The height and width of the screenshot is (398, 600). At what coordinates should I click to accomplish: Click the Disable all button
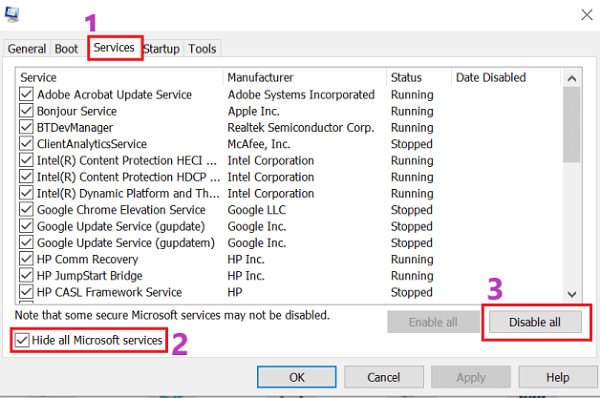535,322
